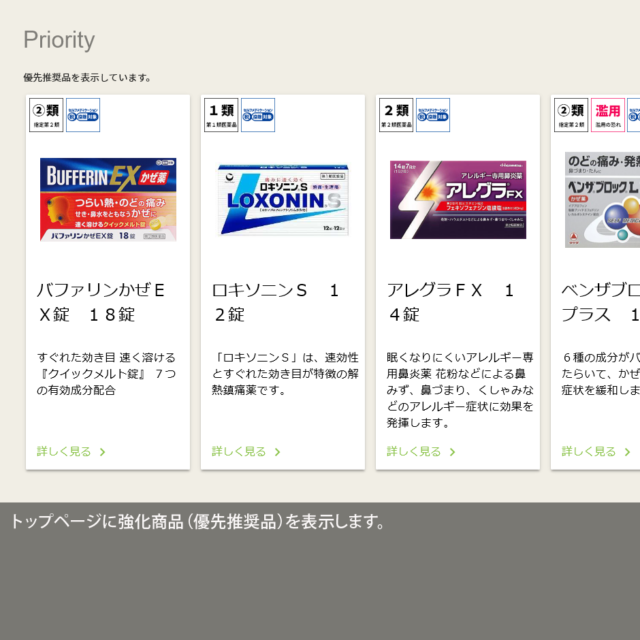This screenshot has height=640, width=640.
Task: Open the Loxonin S product image
Action: pyautogui.click(x=283, y=199)
